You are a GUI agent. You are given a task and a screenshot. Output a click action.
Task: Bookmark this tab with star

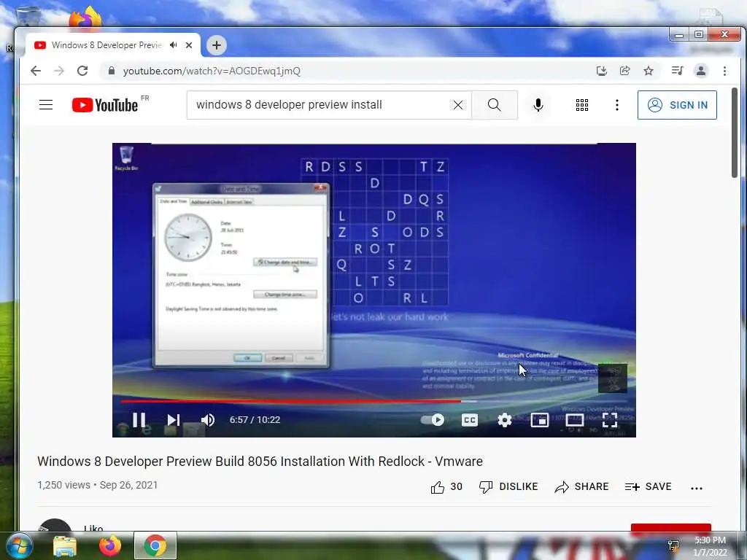(x=649, y=71)
